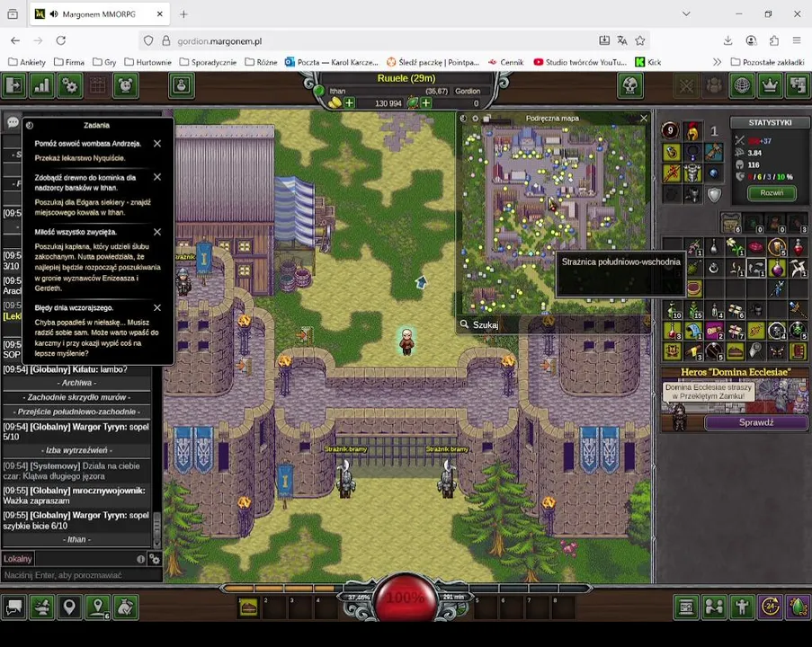The height and width of the screenshot is (647, 812).
Task: Open the gears settings icon
Action: (70, 85)
